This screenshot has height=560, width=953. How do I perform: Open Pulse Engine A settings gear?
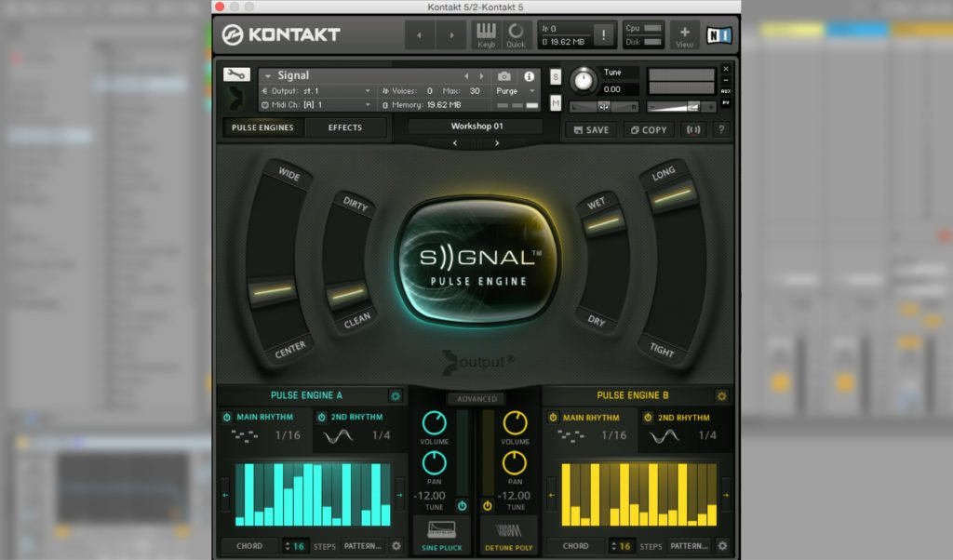[396, 396]
